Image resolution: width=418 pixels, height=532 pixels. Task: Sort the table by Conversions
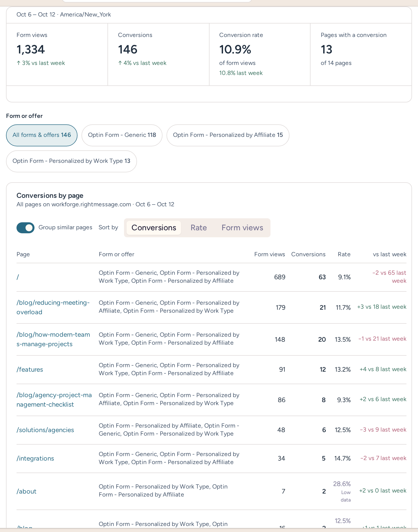click(154, 228)
